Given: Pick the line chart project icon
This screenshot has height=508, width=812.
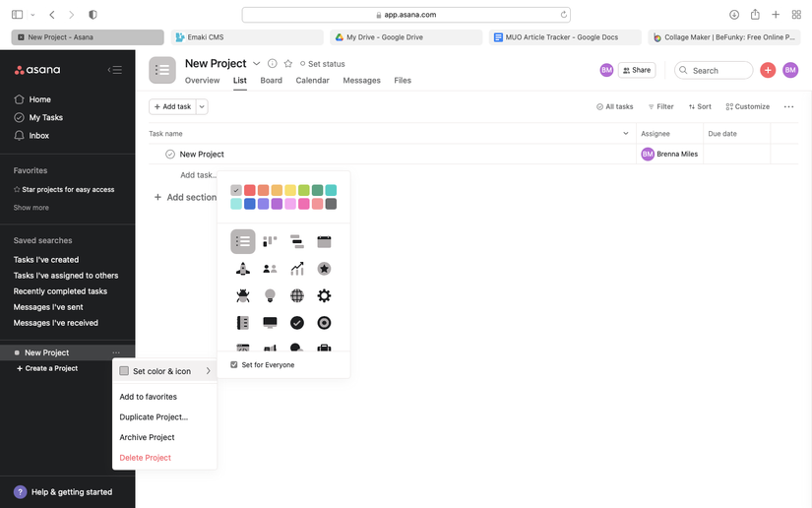Looking at the screenshot, I should [297, 269].
